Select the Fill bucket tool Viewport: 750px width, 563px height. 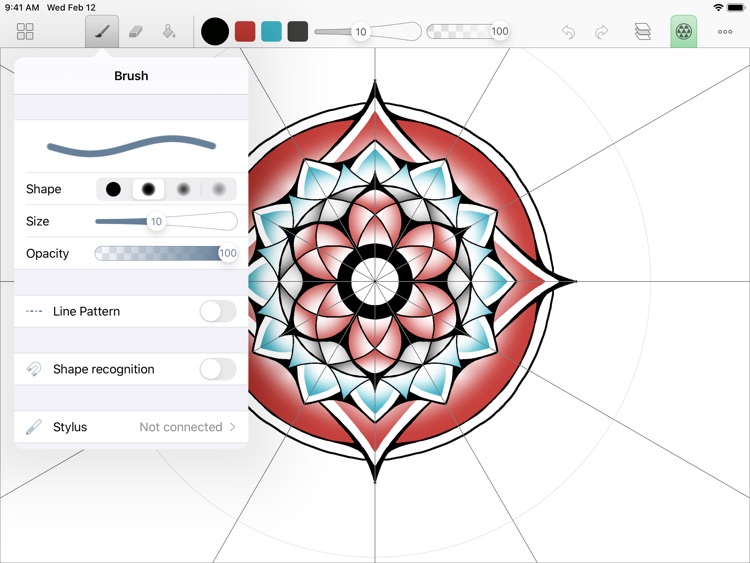pos(169,32)
